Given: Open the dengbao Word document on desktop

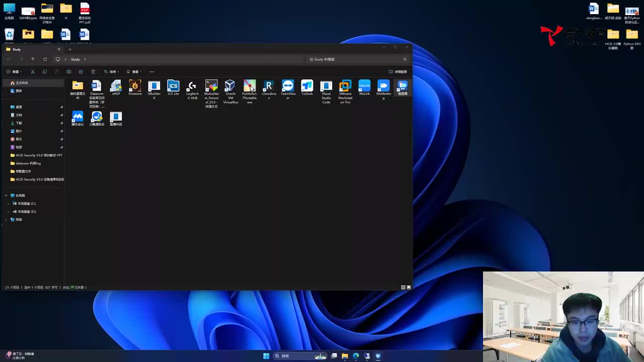Looking at the screenshot, I should [594, 12].
